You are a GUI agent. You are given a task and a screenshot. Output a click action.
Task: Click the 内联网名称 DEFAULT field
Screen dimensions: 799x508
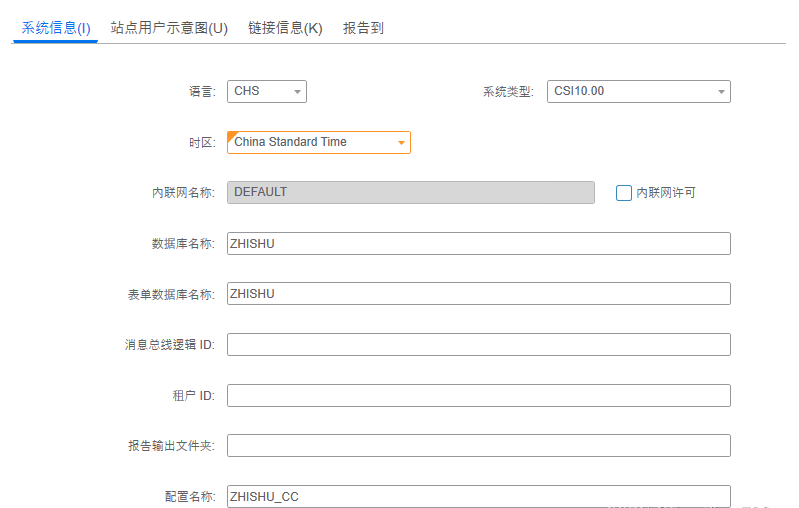[411, 192]
